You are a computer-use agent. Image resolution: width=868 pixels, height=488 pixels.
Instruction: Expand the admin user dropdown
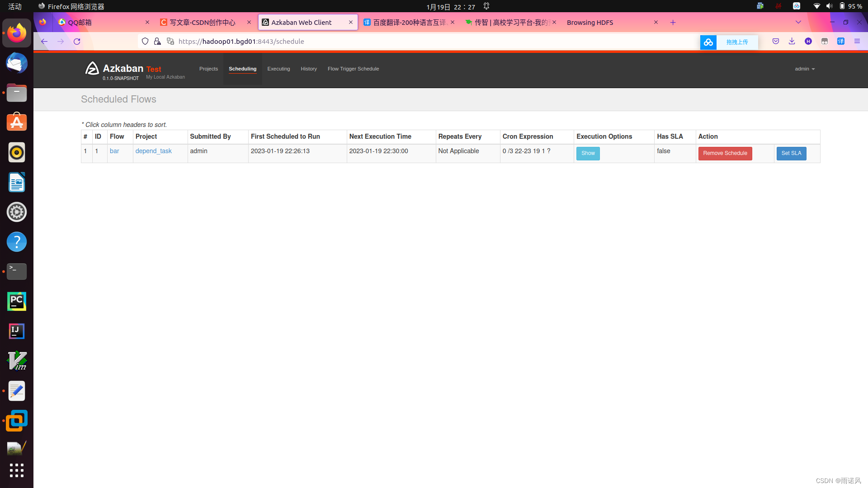pos(805,69)
